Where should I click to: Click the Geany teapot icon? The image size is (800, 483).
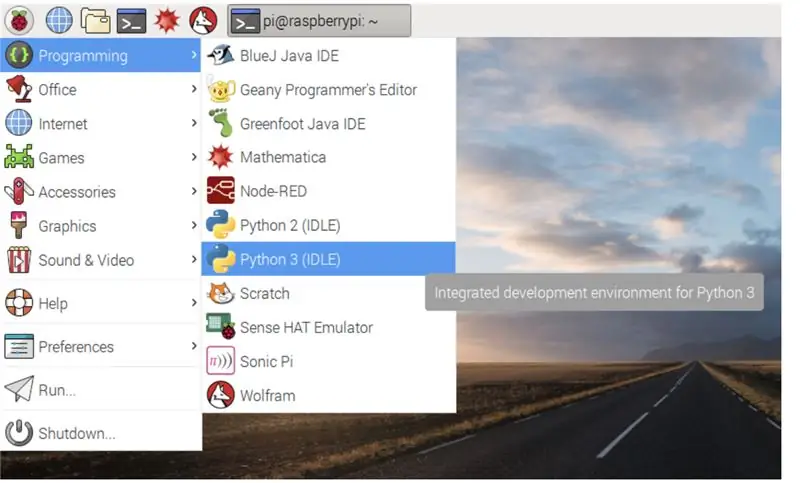click(220, 90)
